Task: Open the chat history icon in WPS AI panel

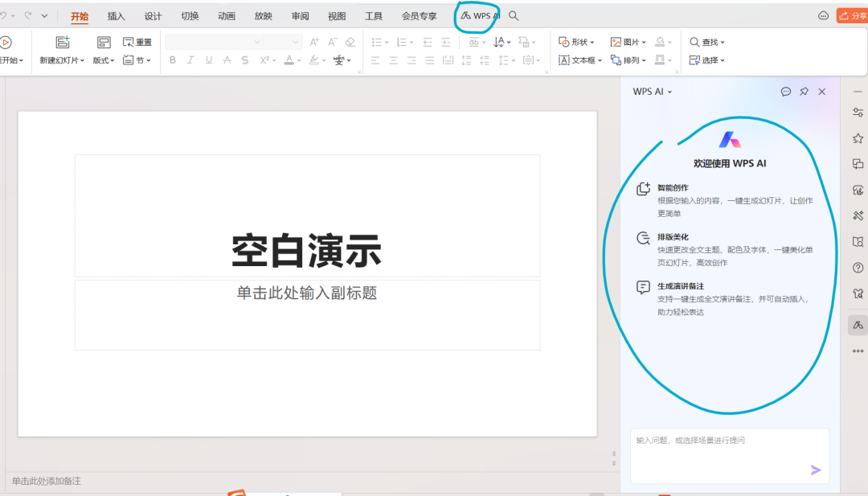Action: (786, 92)
